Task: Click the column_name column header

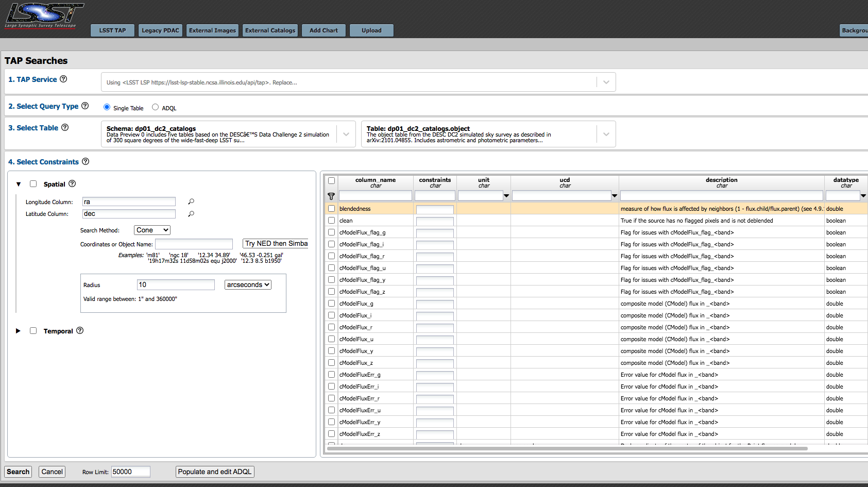Action: pos(376,182)
